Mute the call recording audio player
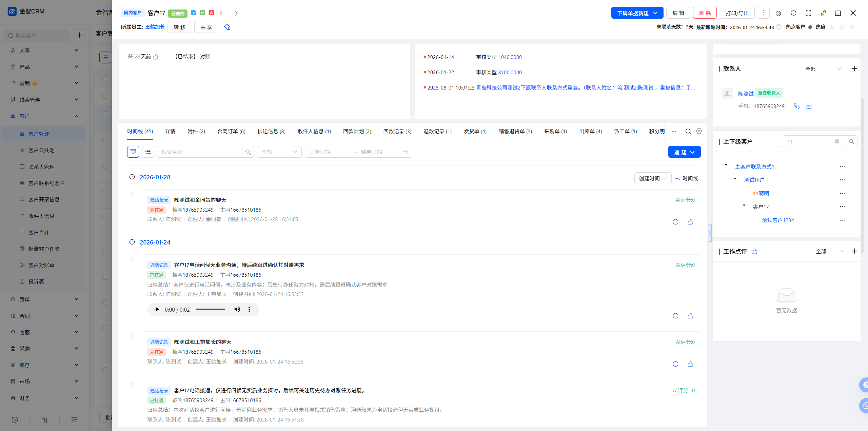 coord(237,309)
